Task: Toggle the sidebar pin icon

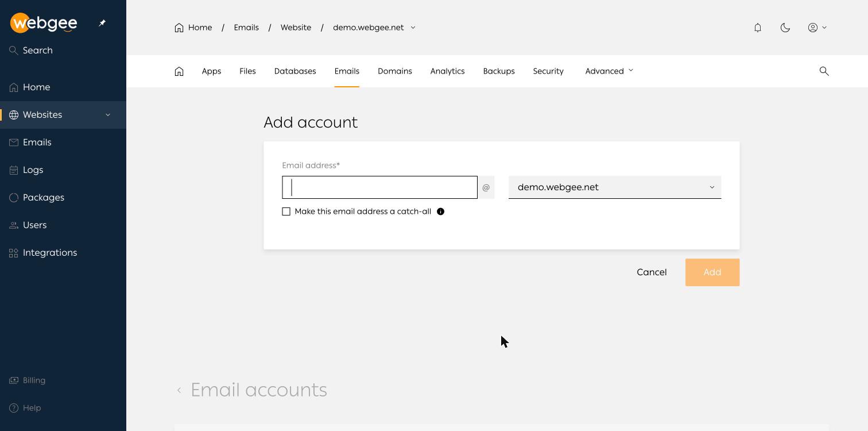Action: click(102, 23)
